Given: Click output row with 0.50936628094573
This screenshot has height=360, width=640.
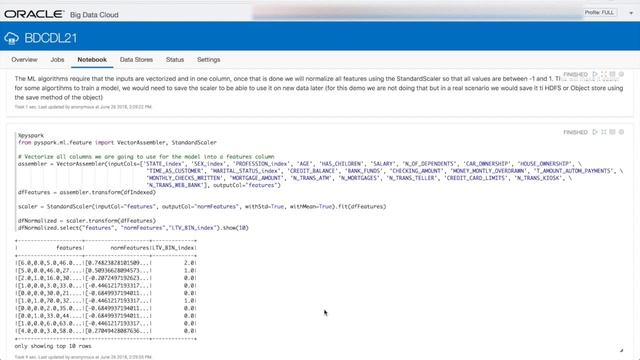Looking at the screenshot, I should point(106,271).
